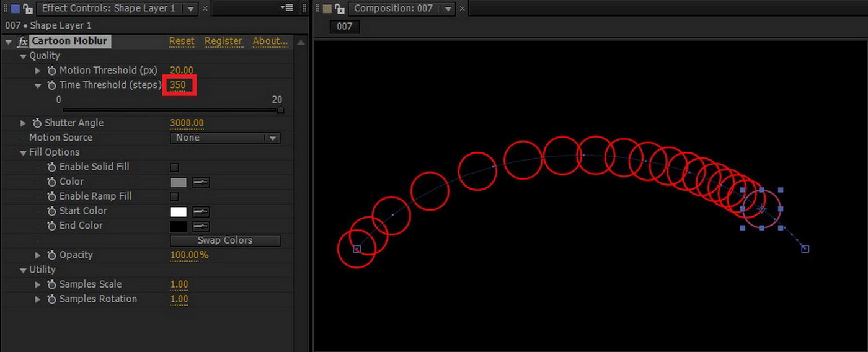Click the Color property stopwatch icon
Screen dimensions: 868x352
tap(51, 182)
